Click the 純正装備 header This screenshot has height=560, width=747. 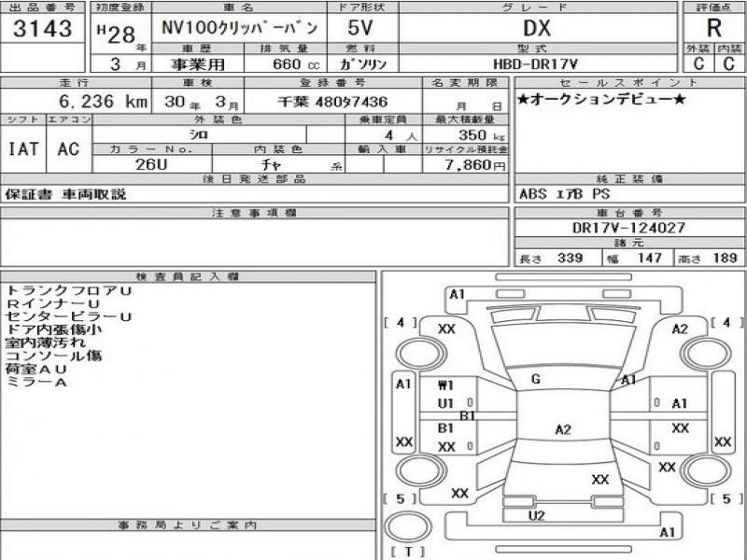(629, 179)
